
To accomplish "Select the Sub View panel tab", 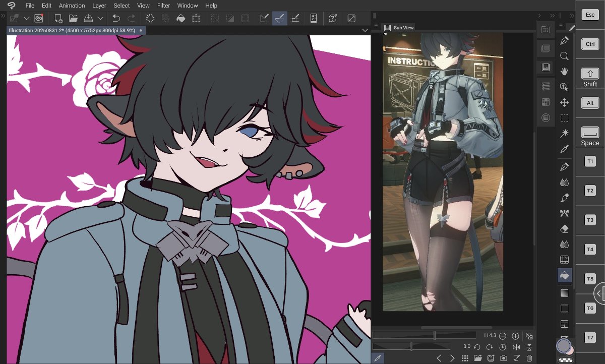I will point(399,28).
